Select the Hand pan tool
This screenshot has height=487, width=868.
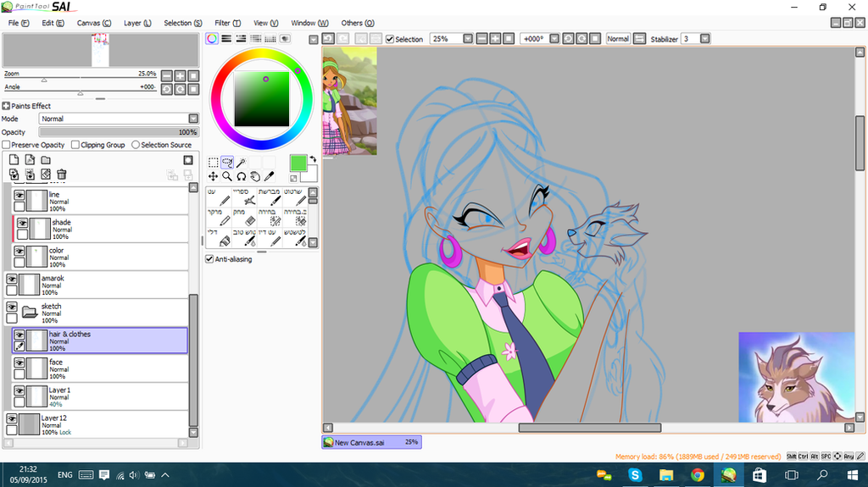point(254,176)
